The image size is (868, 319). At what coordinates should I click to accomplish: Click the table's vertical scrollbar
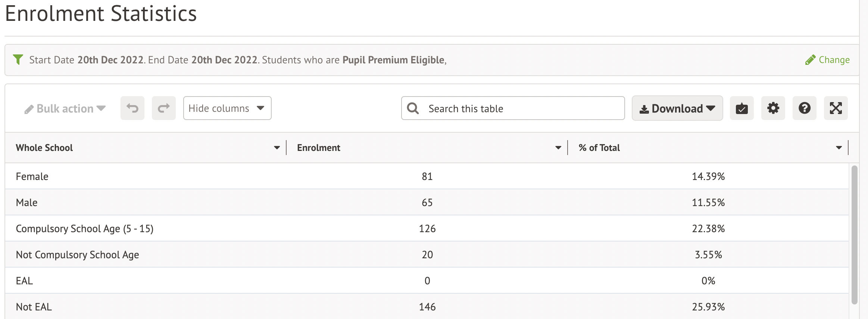point(854,235)
